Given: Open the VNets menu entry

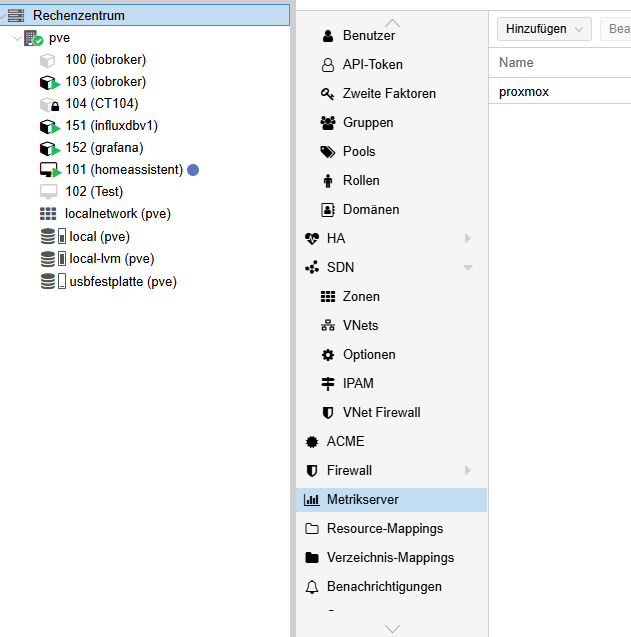Looking at the screenshot, I should [x=391, y=325].
